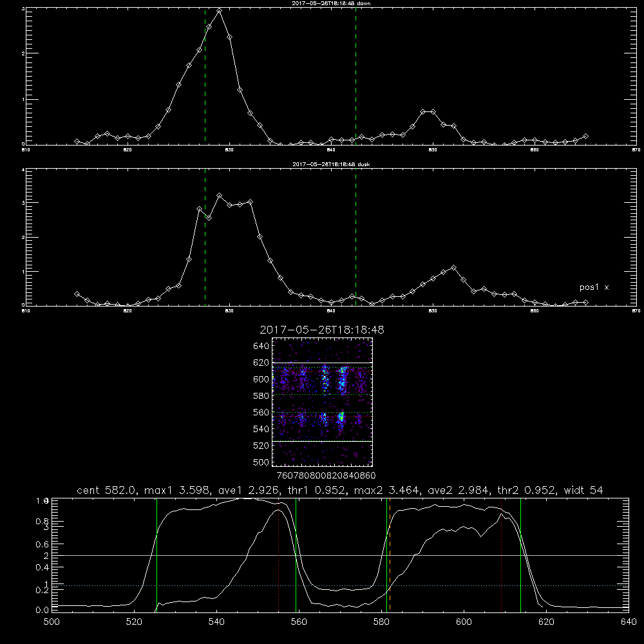The width and height of the screenshot is (644, 644).
Task: Select the dusk plot title text
Action: click(x=331, y=164)
